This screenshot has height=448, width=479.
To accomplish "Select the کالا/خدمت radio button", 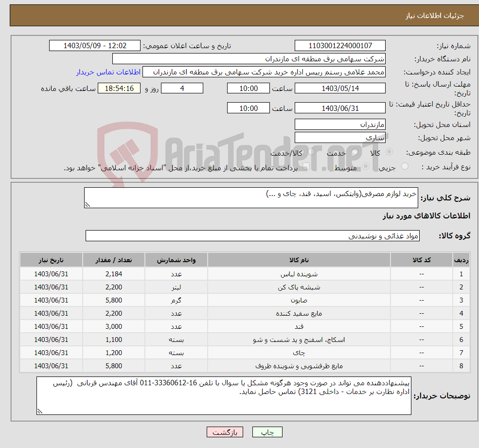I will click(x=312, y=151).
